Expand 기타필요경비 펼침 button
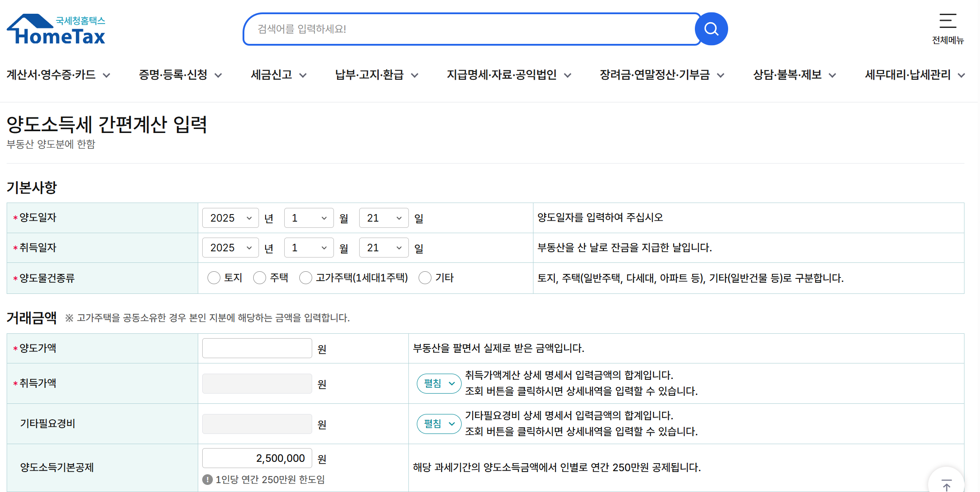The image size is (980, 492). click(439, 424)
